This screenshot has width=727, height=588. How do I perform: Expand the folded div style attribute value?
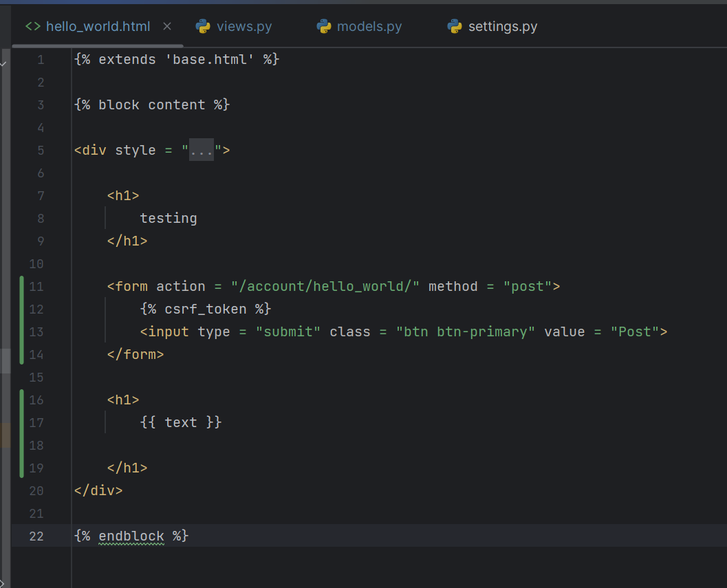[202, 151]
